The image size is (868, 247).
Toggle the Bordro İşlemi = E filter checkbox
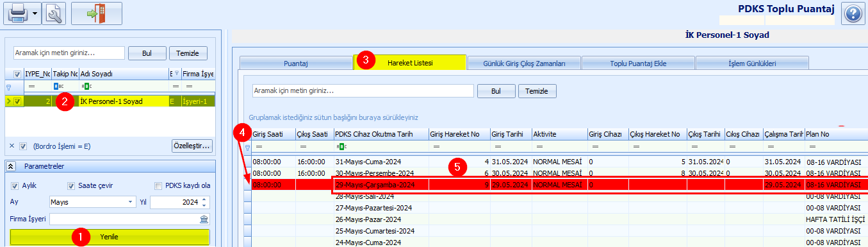[x=22, y=146]
